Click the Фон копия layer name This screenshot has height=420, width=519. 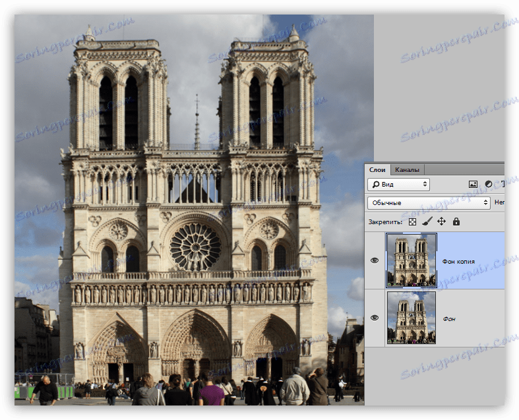(x=458, y=262)
